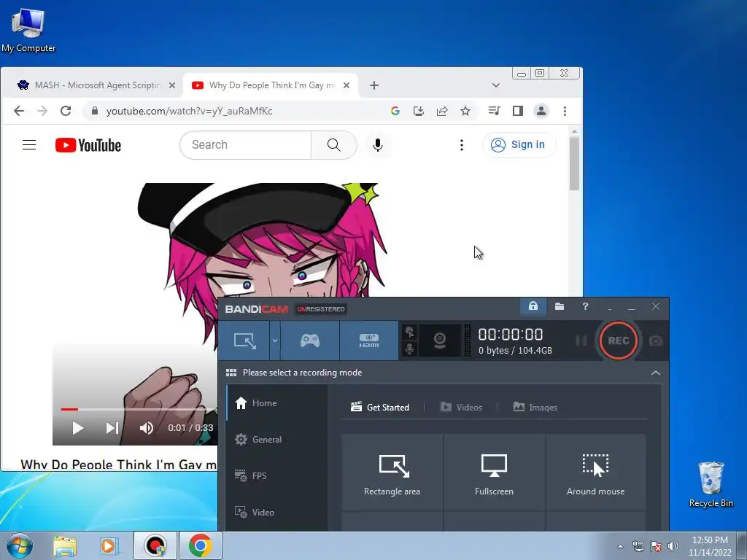747x560 pixels.
Task: Open Chrome profile avatar
Action: [541, 111]
